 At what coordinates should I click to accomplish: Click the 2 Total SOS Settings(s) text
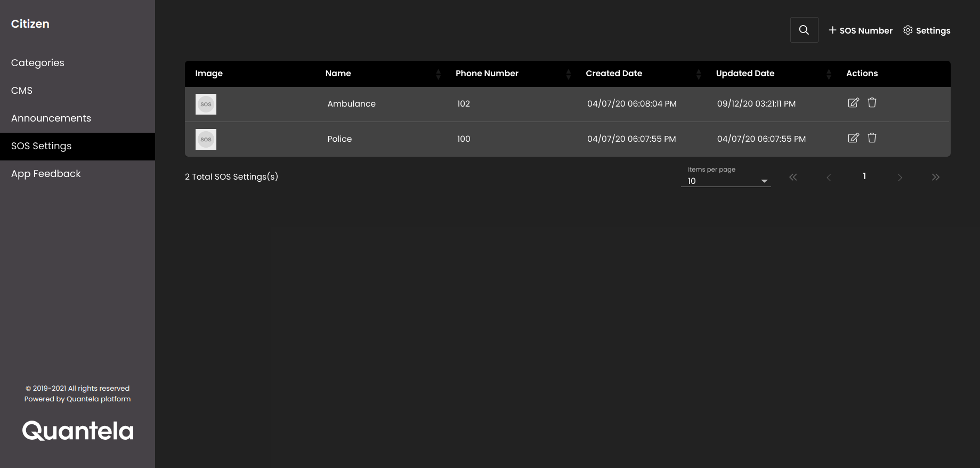pos(231,176)
